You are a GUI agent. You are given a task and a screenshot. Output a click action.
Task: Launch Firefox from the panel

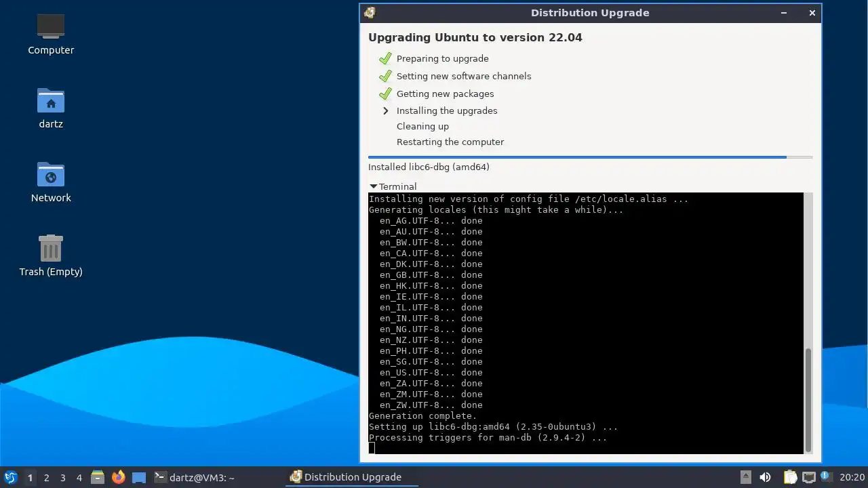click(119, 477)
